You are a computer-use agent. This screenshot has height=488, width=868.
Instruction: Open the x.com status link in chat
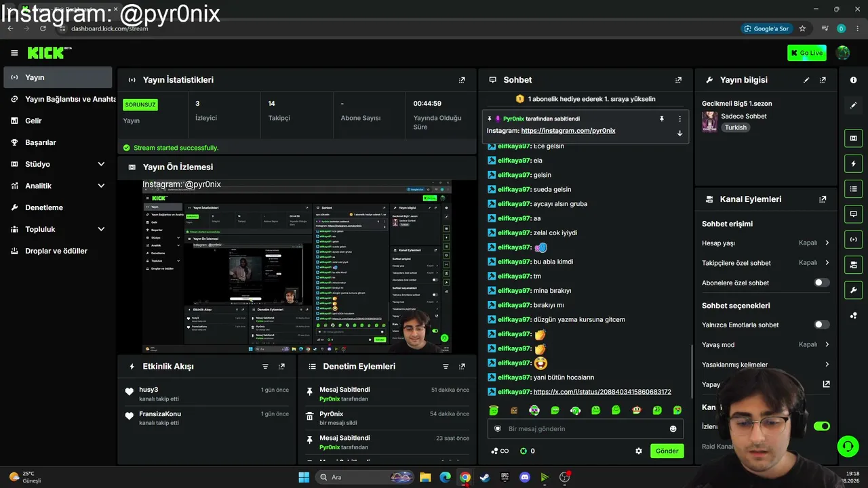602,392
